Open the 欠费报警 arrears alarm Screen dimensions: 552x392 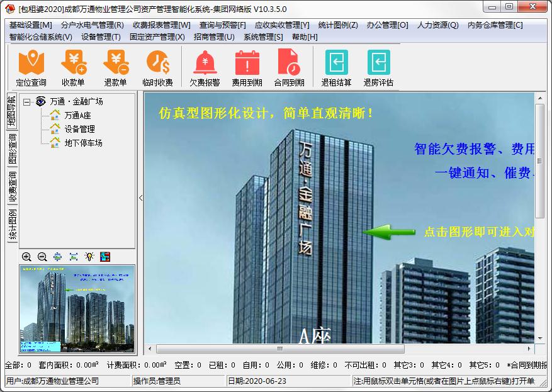(x=205, y=68)
